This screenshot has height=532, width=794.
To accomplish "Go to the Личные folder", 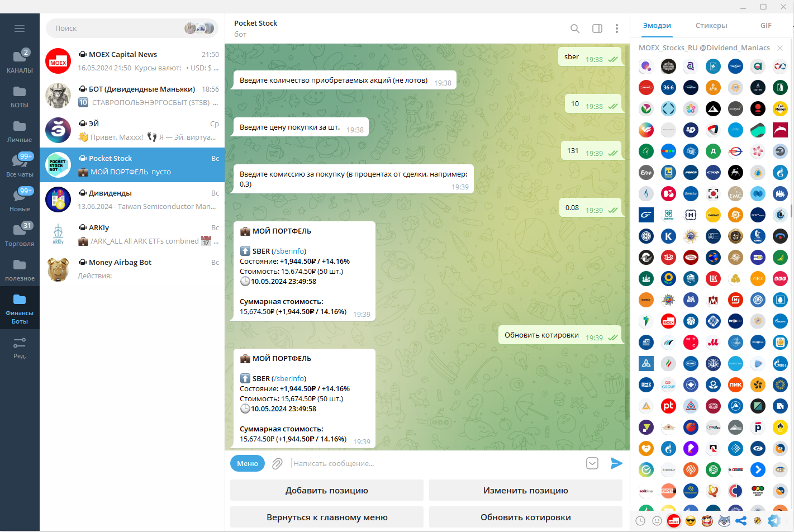I will click(x=20, y=130).
